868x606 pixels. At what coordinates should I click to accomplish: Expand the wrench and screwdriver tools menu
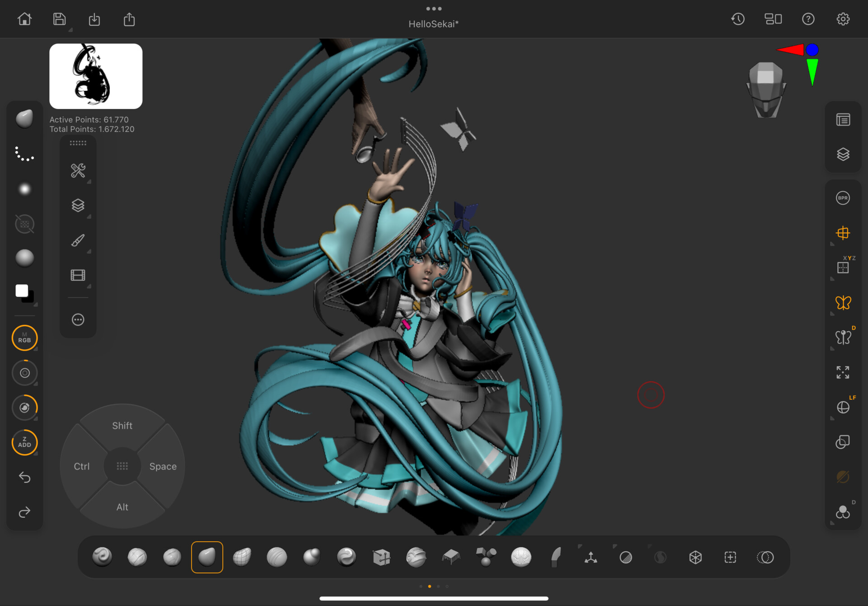pyautogui.click(x=78, y=170)
